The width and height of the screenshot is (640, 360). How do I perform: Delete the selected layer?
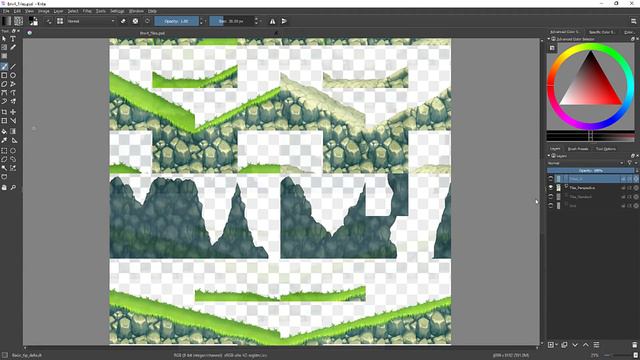634,345
